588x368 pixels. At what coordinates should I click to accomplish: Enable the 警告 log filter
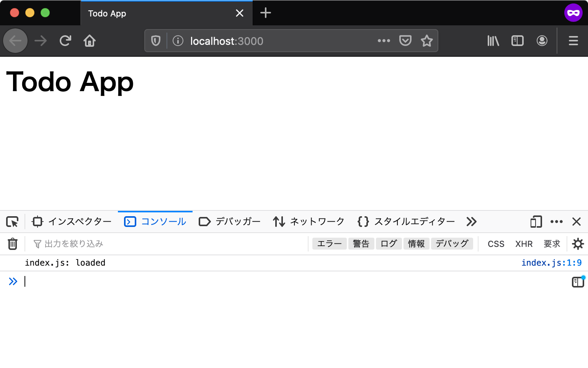coord(361,243)
